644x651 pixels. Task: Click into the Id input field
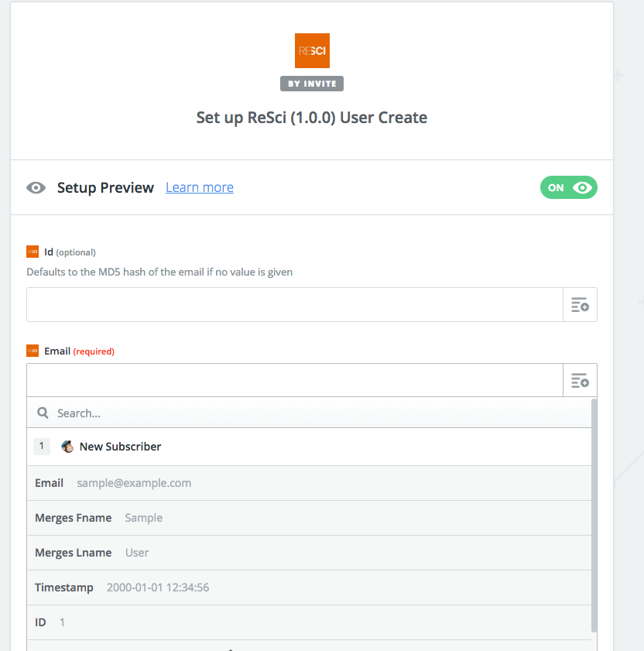click(x=295, y=304)
